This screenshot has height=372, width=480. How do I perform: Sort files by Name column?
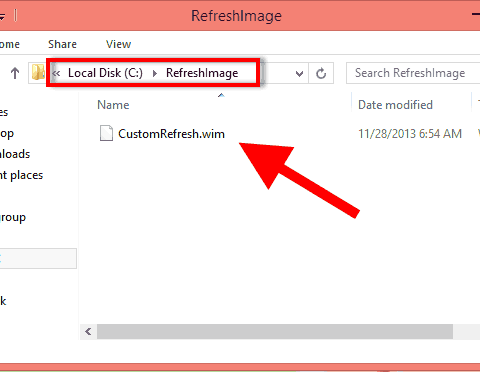tap(113, 105)
